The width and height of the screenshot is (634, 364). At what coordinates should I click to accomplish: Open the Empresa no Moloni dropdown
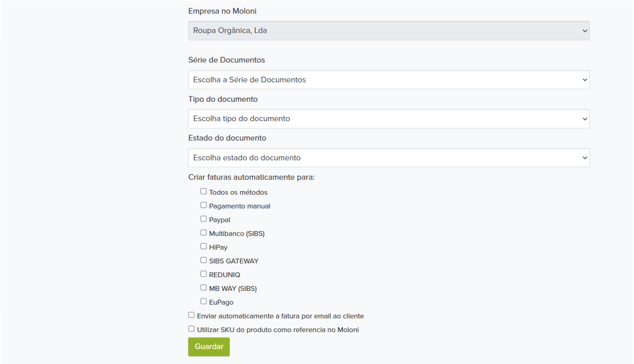[x=388, y=31]
